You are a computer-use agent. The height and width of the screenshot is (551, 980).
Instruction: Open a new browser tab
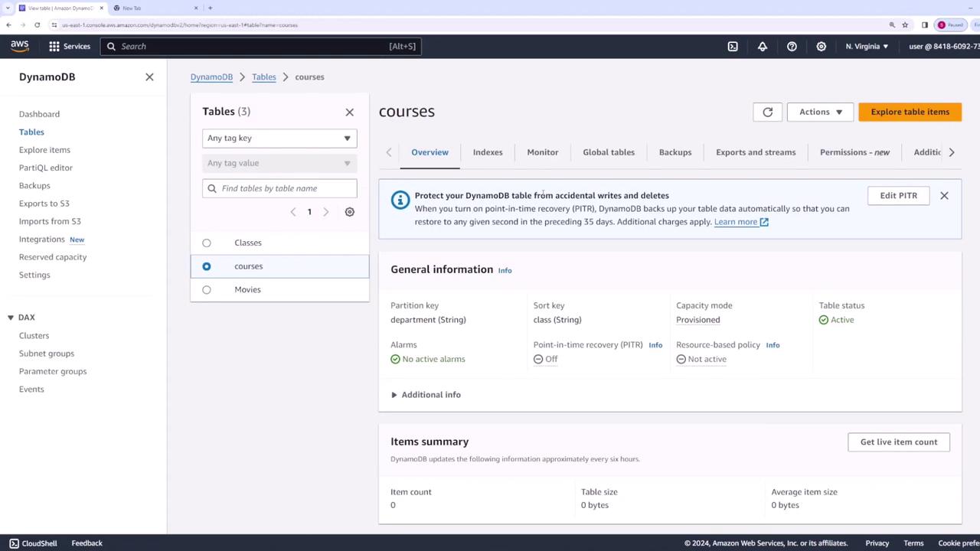coord(210,8)
